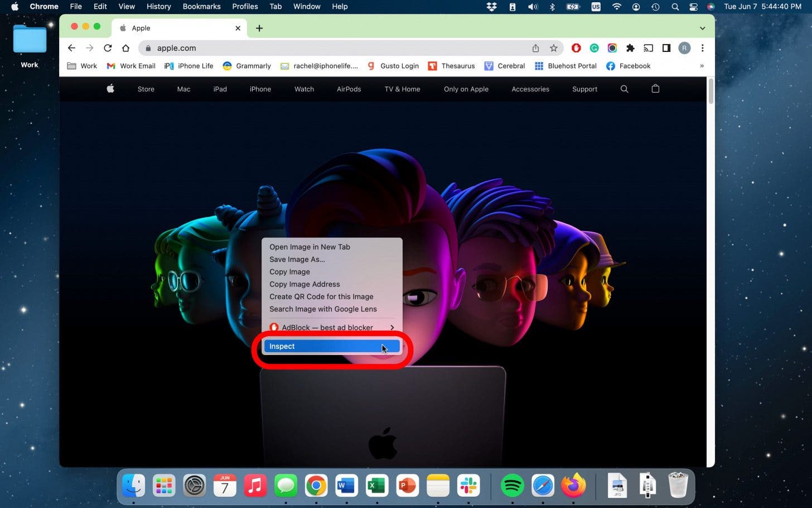Open Spotlight search in menu bar
The image size is (812, 508).
pyautogui.click(x=675, y=7)
